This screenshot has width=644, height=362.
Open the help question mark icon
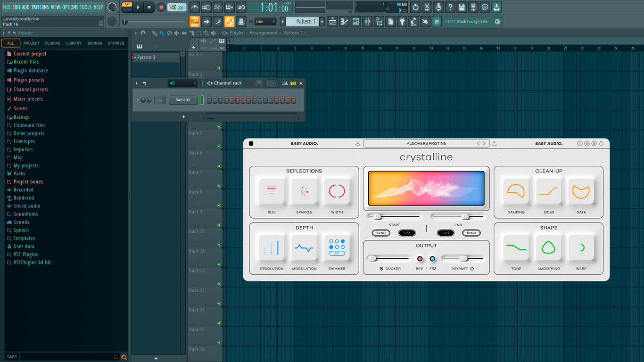pyautogui.click(x=450, y=7)
